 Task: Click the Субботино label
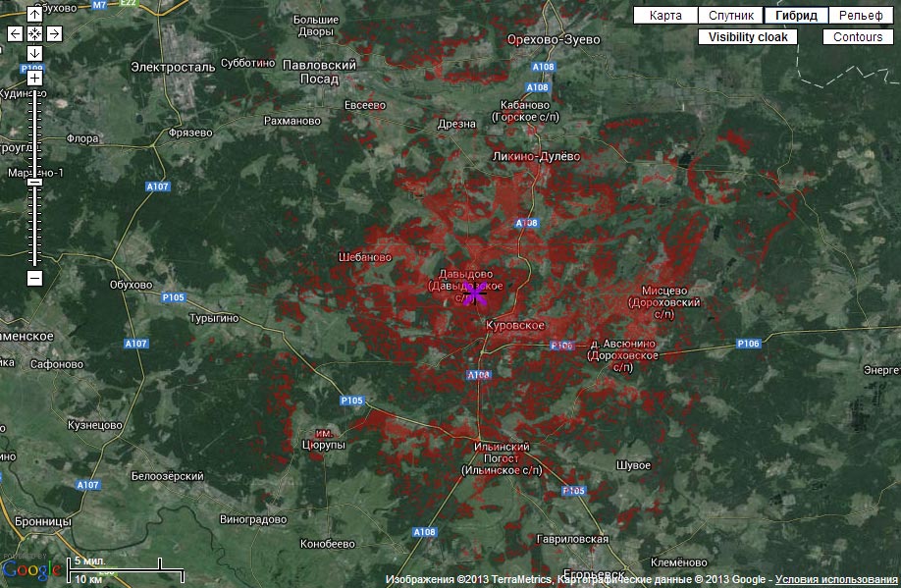tap(247, 63)
